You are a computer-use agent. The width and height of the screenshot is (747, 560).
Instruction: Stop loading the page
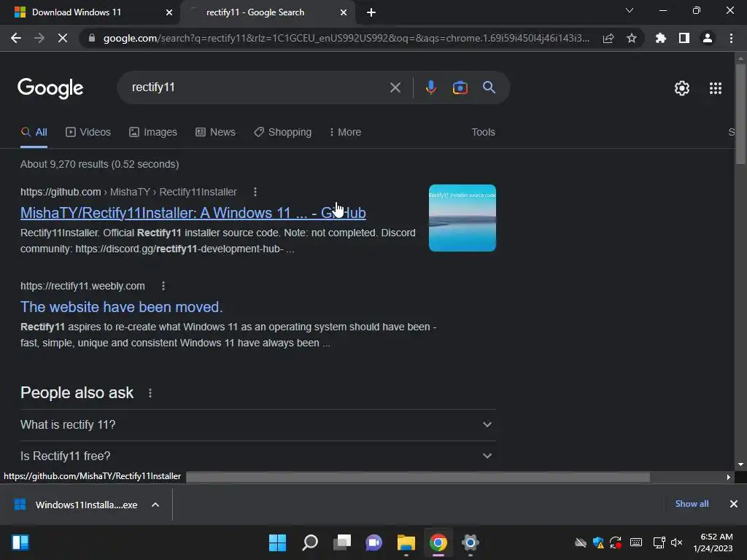point(63,38)
